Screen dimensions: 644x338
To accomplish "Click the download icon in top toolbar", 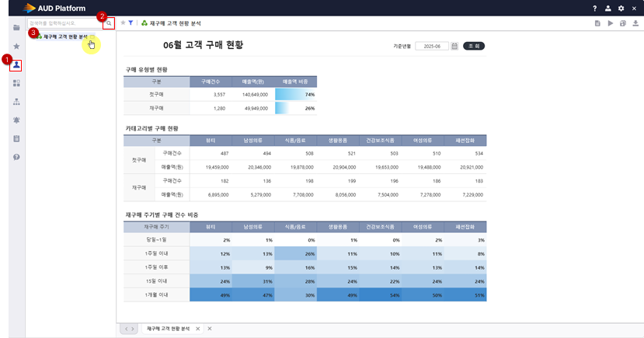I will coord(635,24).
